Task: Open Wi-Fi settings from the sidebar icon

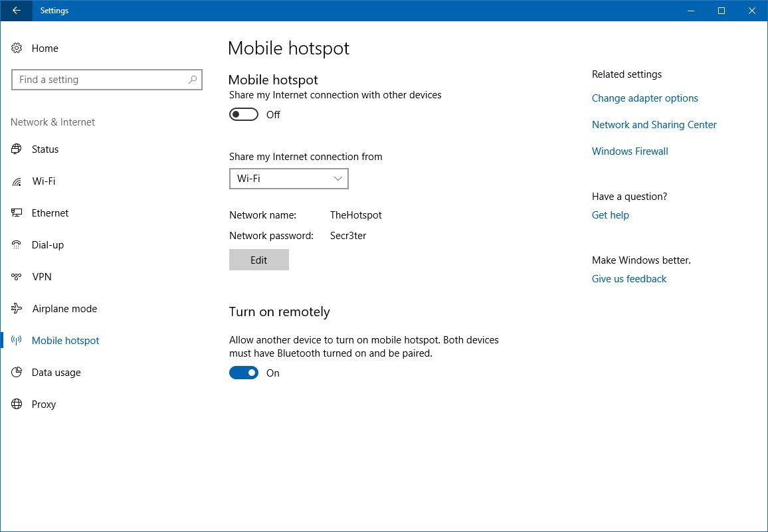Action: (17, 181)
